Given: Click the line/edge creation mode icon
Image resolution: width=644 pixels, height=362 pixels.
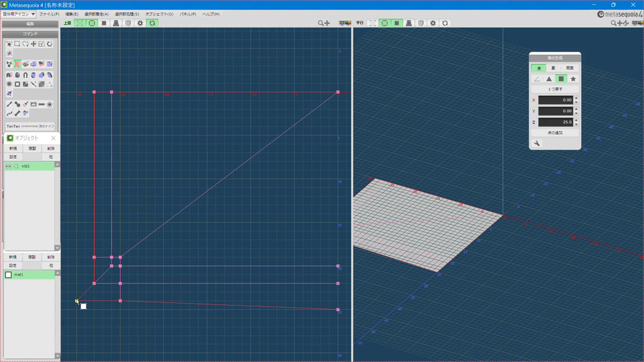Looking at the screenshot, I should 537,78.
